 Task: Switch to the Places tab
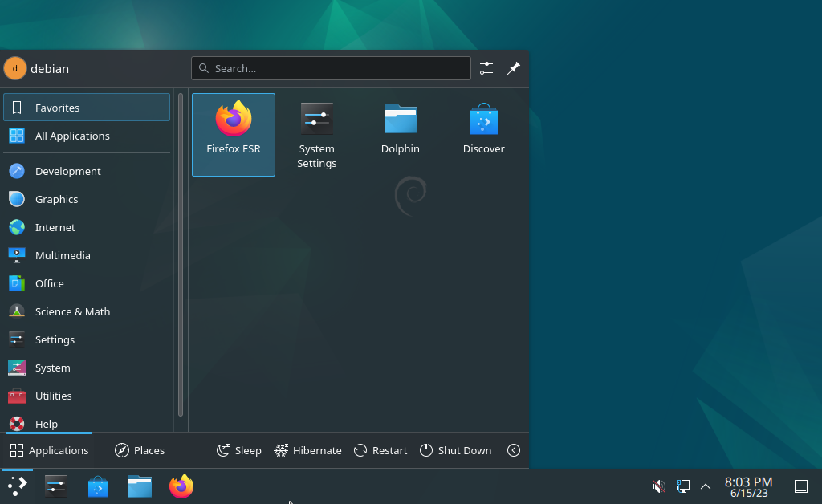click(x=140, y=450)
